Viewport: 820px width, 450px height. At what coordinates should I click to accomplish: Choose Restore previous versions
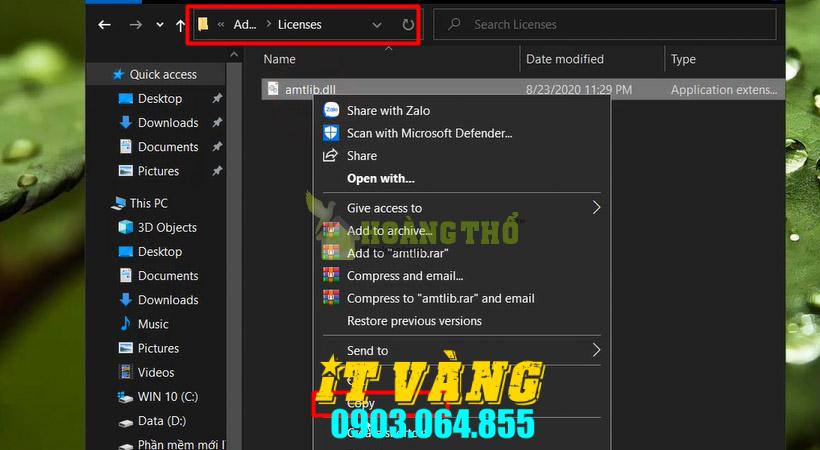pos(414,321)
